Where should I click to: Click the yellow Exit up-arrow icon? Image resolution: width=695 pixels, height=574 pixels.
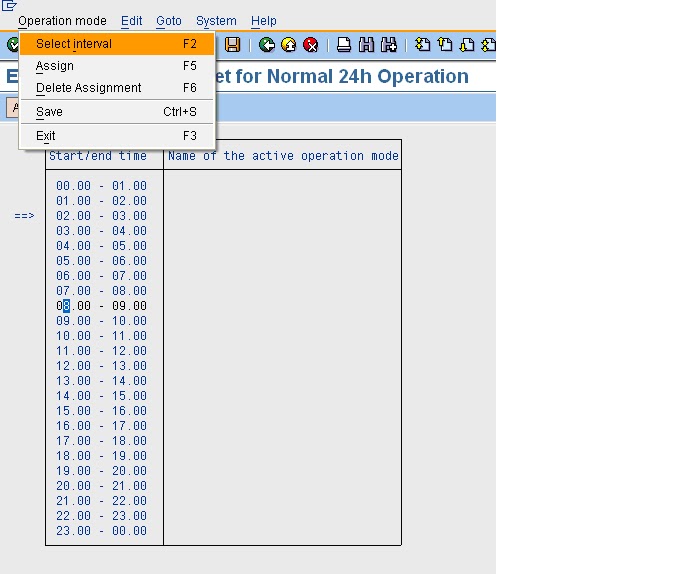(x=289, y=45)
